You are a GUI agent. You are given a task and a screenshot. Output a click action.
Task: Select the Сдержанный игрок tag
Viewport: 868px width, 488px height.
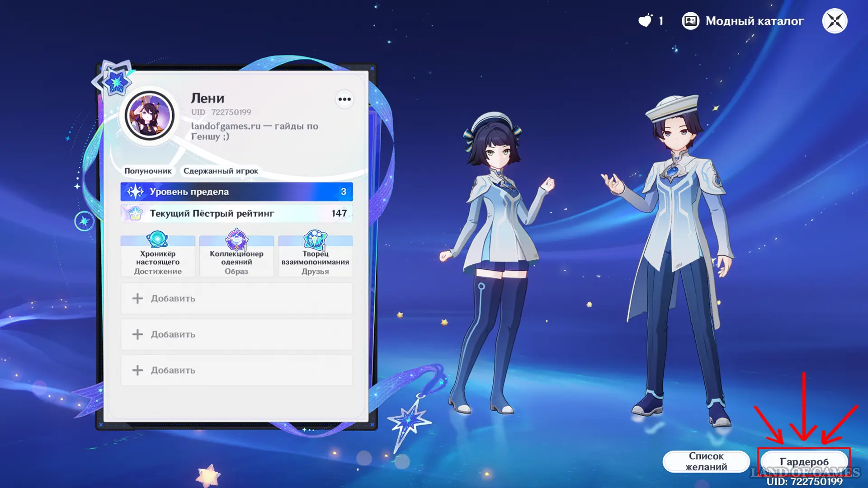pyautogui.click(x=221, y=171)
